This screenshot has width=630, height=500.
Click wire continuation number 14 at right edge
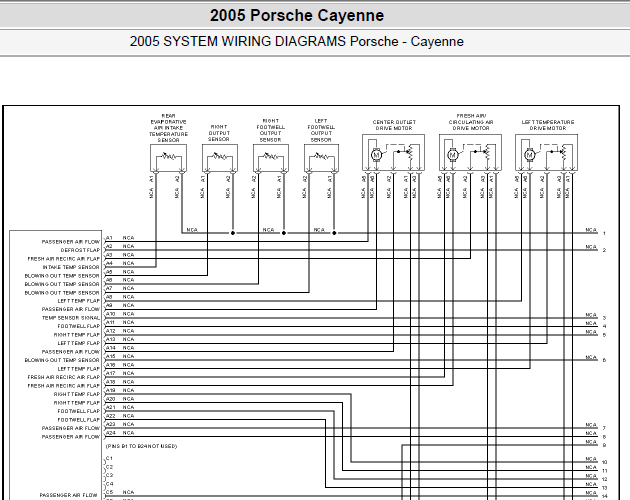tap(605, 496)
